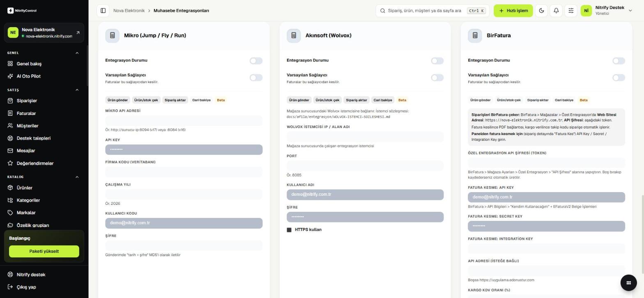Enable Akınsoft Varsayılan Sağlayıcı switch

click(437, 78)
